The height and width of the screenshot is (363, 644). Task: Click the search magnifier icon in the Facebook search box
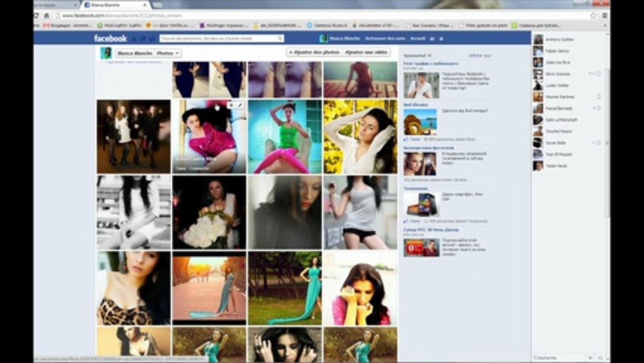pyautogui.click(x=280, y=38)
